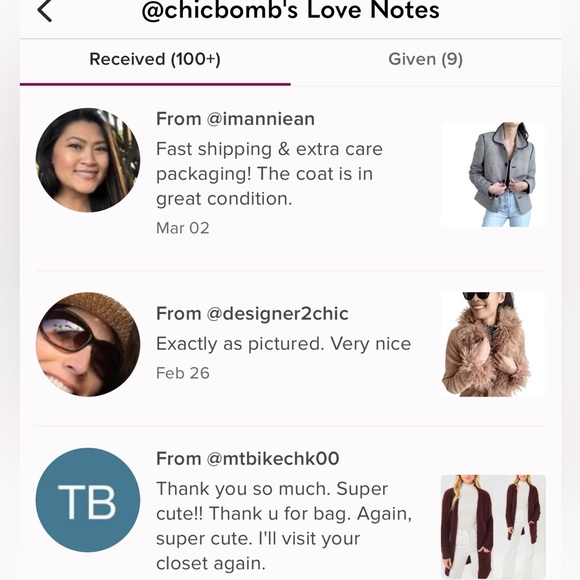View the fur collar coat thumbnail
Viewport: 580px width, 580px height.
493,344
